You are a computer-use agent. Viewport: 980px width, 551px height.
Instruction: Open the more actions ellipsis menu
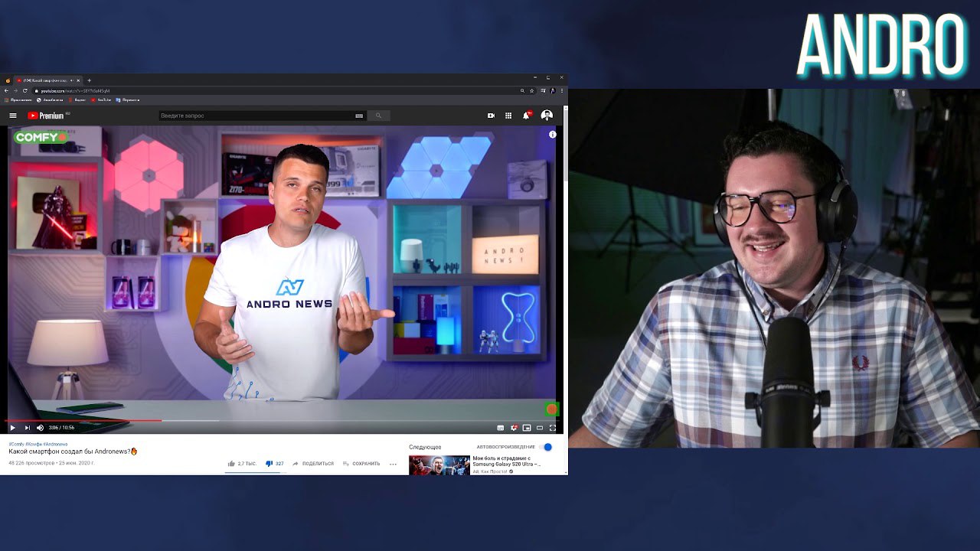coord(393,464)
